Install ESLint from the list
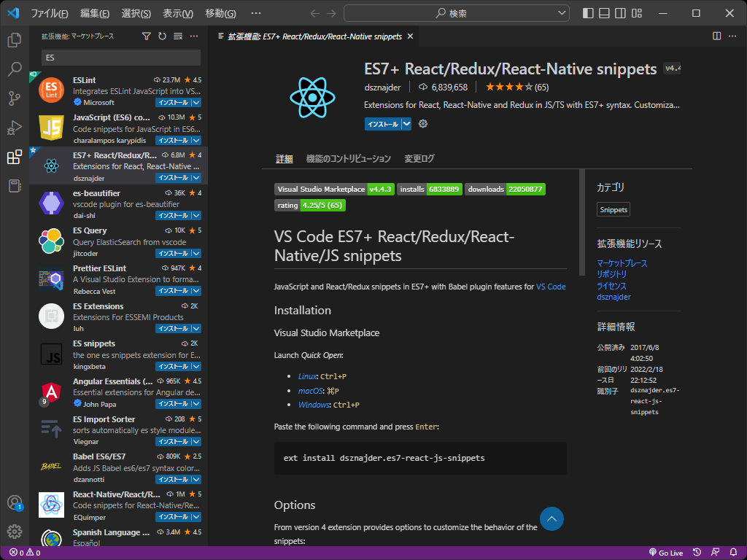Screen dimensions: 747x560 pyautogui.click(x=174, y=102)
